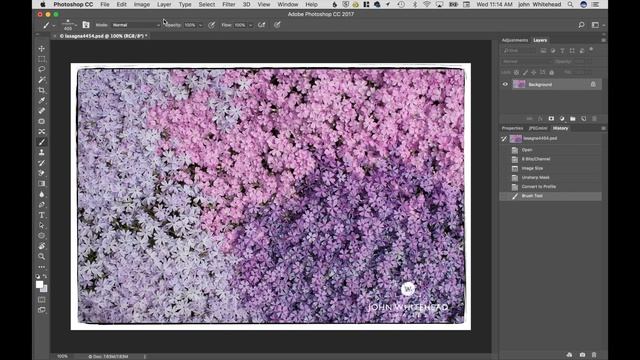Viewport: 640px width, 360px height.
Task: Select the Brush tool in the tools panel
Action: pos(42,142)
